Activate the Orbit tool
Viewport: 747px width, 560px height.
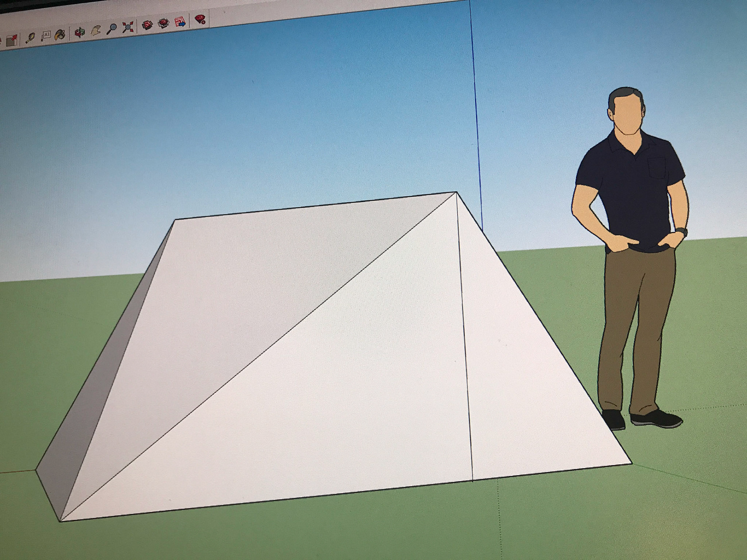tap(80, 32)
